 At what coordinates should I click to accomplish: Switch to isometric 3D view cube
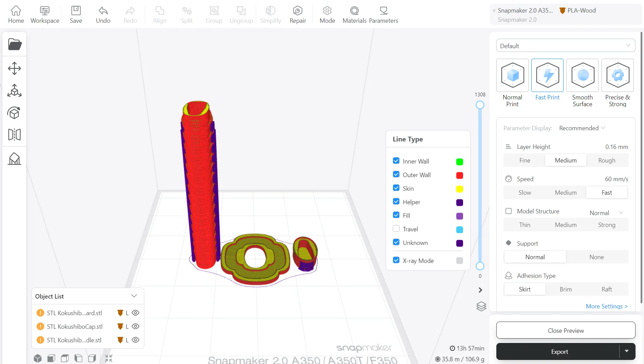(x=38, y=358)
